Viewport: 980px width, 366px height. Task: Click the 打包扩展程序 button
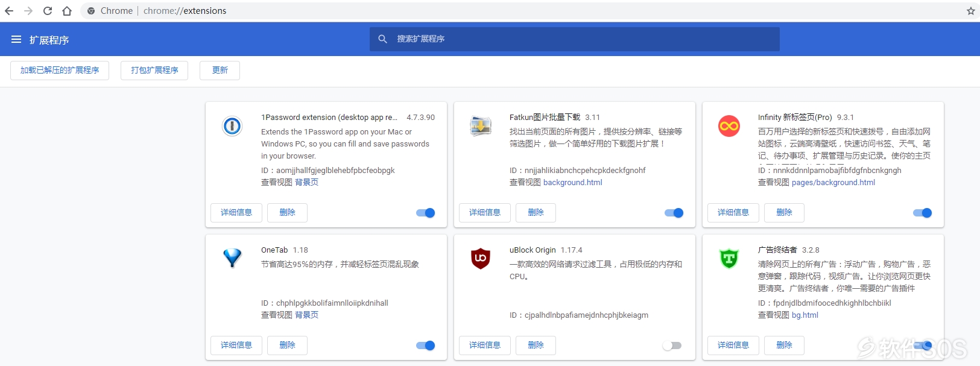point(154,71)
